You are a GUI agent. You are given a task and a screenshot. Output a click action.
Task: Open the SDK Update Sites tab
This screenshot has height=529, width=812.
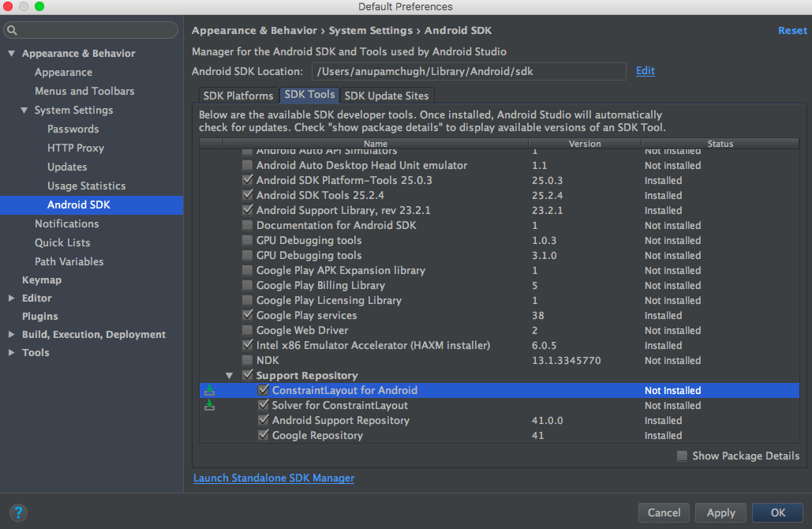[387, 96]
